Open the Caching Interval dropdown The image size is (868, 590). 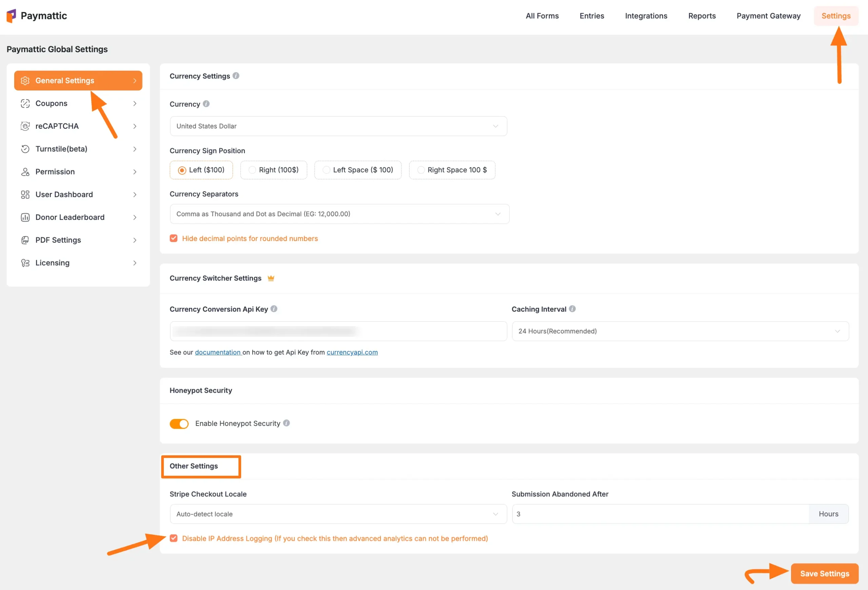tap(679, 331)
